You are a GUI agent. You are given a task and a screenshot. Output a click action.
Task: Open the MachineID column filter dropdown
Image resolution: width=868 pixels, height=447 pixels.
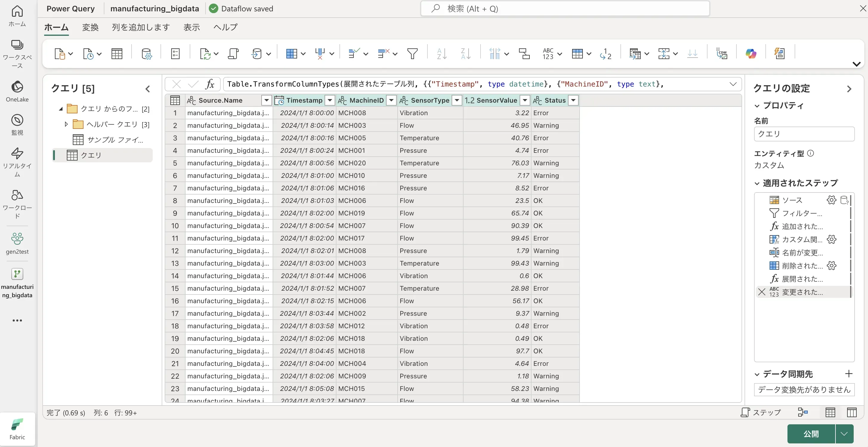tap(391, 100)
